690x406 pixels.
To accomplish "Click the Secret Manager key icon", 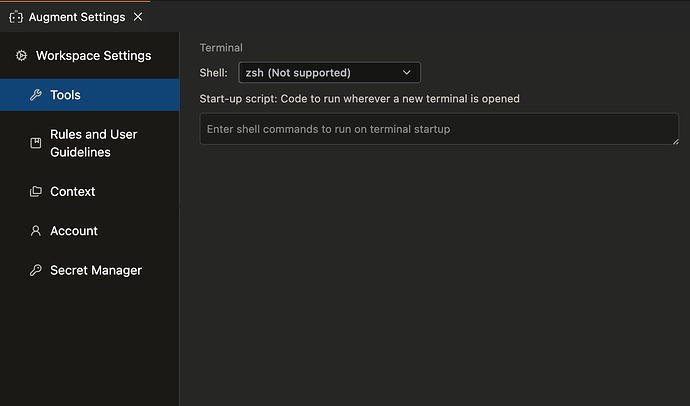I will pos(36,270).
